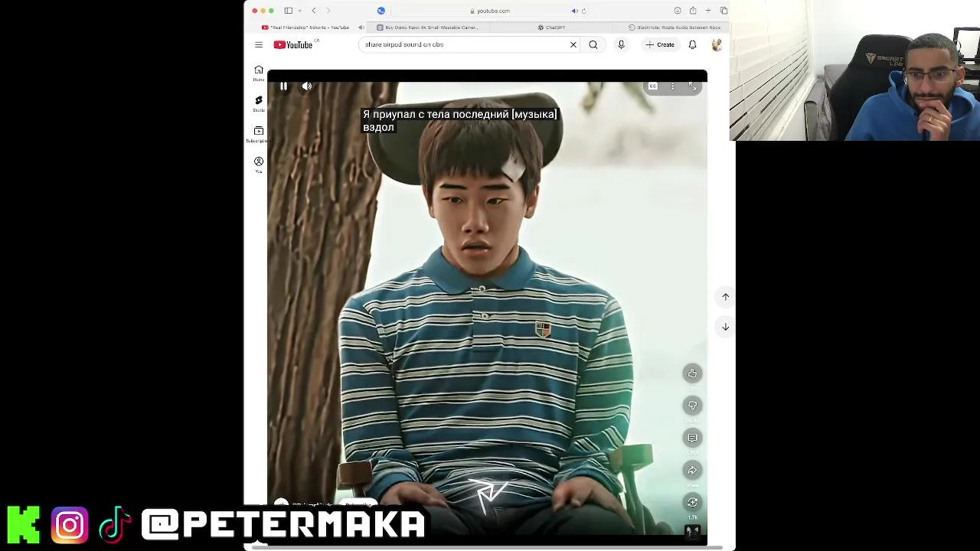The height and width of the screenshot is (551, 980).
Task: Go back in Safari
Action: (314, 11)
